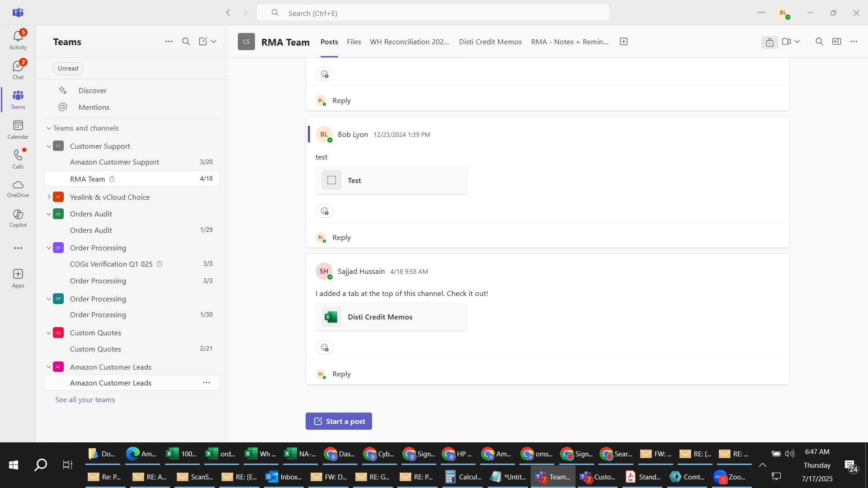Open the Disti Credit Memos tab
This screenshot has width=868, height=488.
click(x=490, y=42)
